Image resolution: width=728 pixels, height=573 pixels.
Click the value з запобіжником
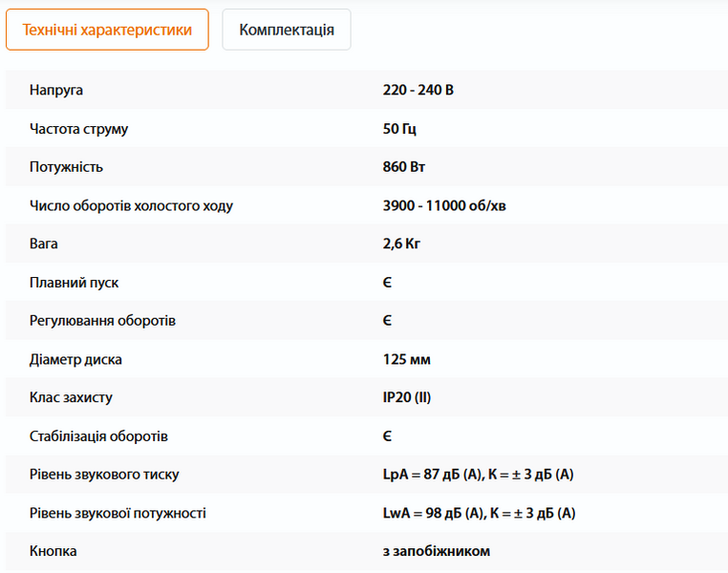437,551
